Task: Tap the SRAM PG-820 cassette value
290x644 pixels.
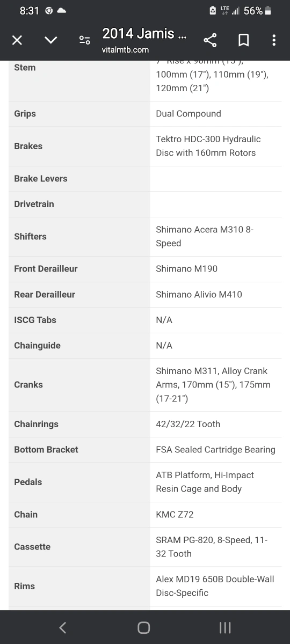Action: pyautogui.click(x=212, y=546)
